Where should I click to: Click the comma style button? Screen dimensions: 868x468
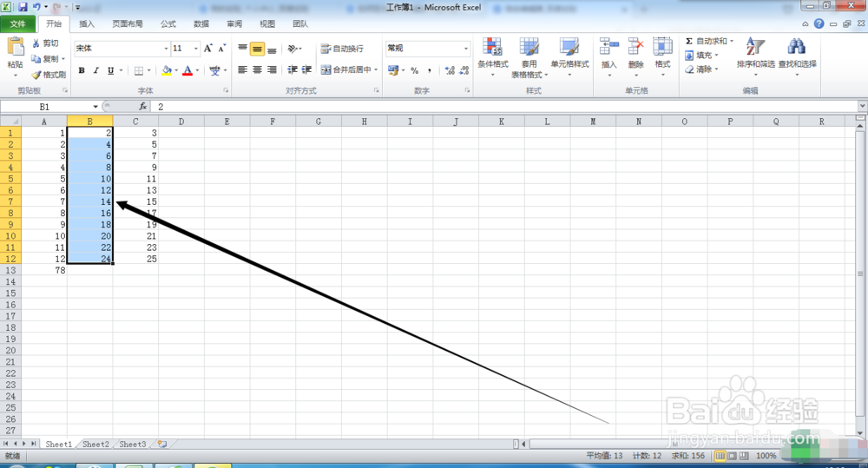430,70
